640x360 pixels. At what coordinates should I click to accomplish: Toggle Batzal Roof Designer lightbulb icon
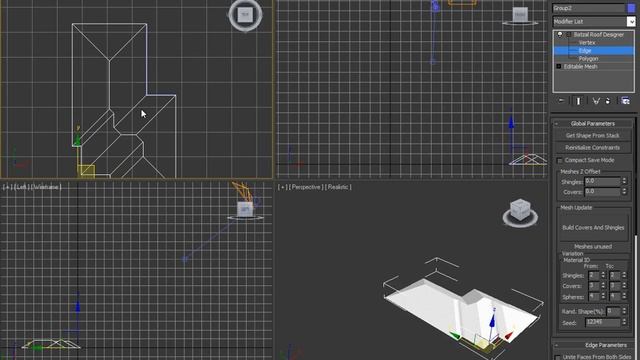pos(560,35)
